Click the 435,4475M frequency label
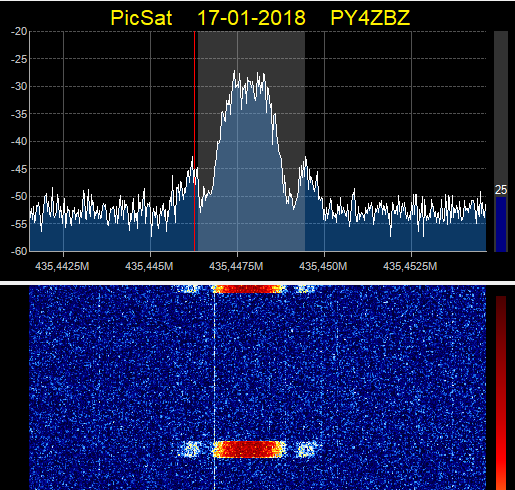The height and width of the screenshot is (490, 515). click(236, 266)
